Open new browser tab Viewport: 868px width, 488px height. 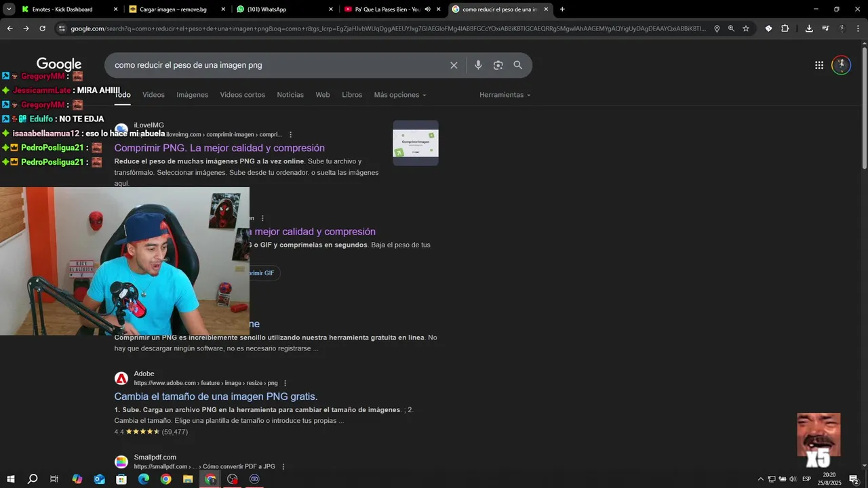562,9
